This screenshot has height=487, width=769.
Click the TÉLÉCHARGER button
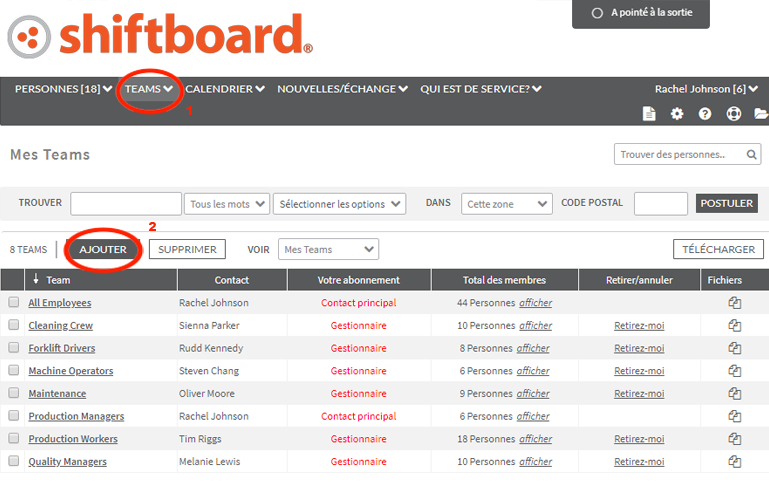pyautogui.click(x=718, y=249)
